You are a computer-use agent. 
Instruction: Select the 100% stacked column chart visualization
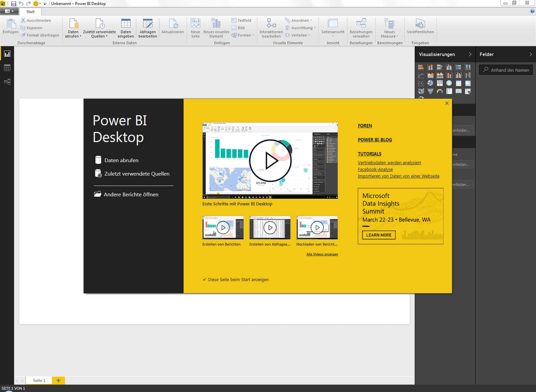pos(468,67)
